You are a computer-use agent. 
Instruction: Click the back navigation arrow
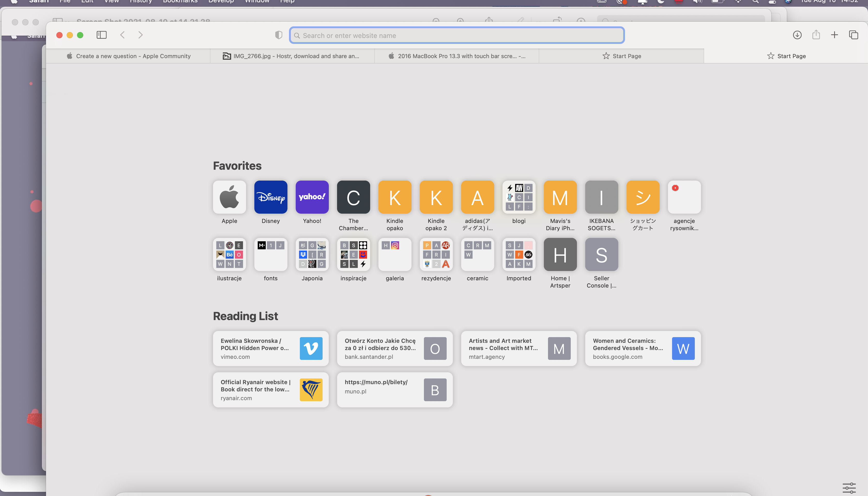tap(123, 35)
